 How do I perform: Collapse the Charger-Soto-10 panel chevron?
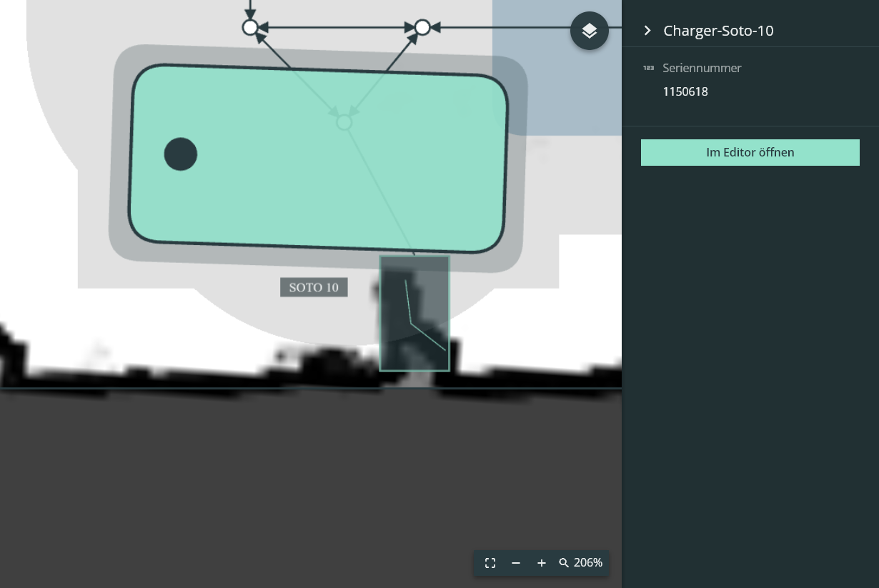point(647,30)
